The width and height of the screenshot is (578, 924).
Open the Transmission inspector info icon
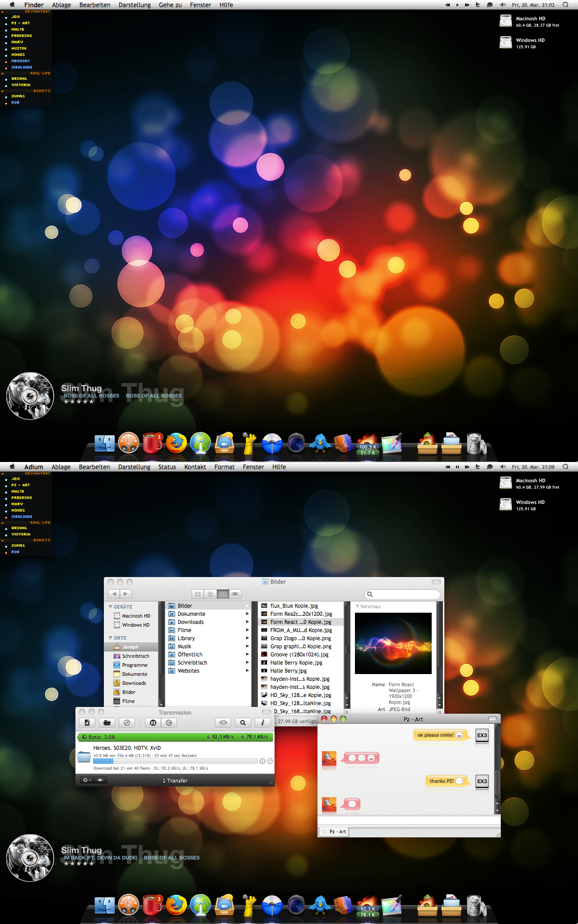(x=263, y=723)
